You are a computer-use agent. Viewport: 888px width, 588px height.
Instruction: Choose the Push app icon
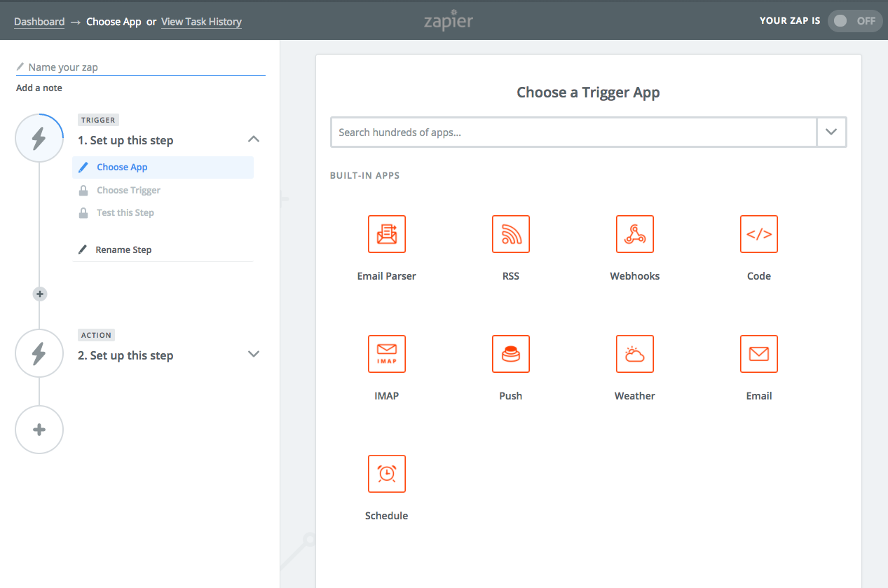510,354
